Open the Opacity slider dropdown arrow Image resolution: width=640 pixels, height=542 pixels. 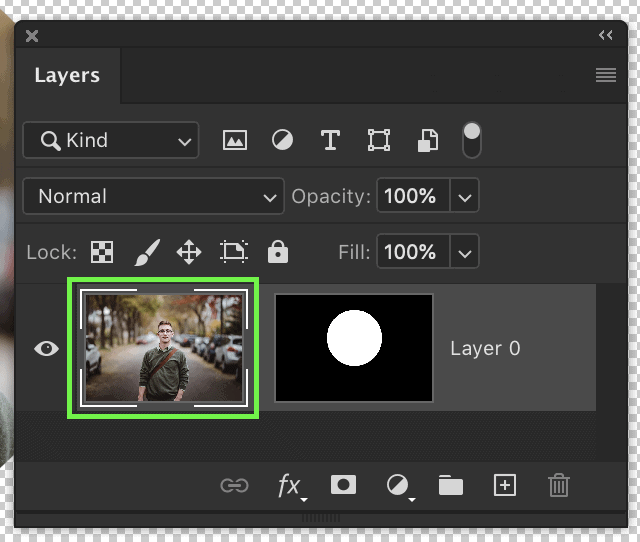tap(464, 196)
